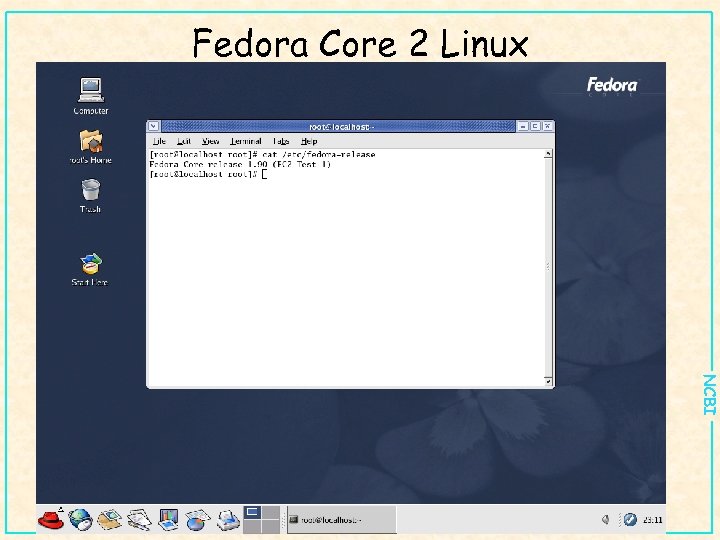Viewport: 720px width, 540px height.
Task: Launch the presentation app panel icon
Action: pyautogui.click(x=168, y=519)
